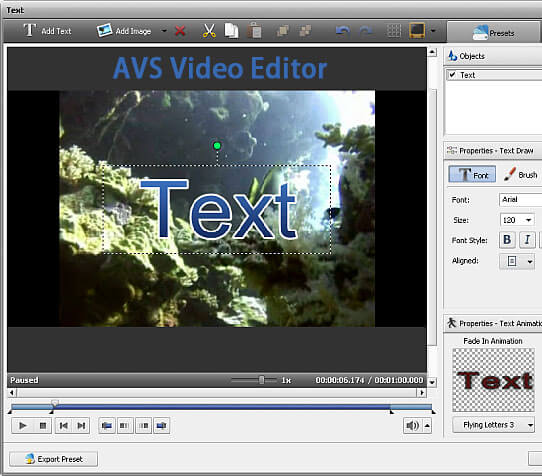The height and width of the screenshot is (476, 542).
Task: Copy using the pages icon
Action: pyautogui.click(x=231, y=31)
